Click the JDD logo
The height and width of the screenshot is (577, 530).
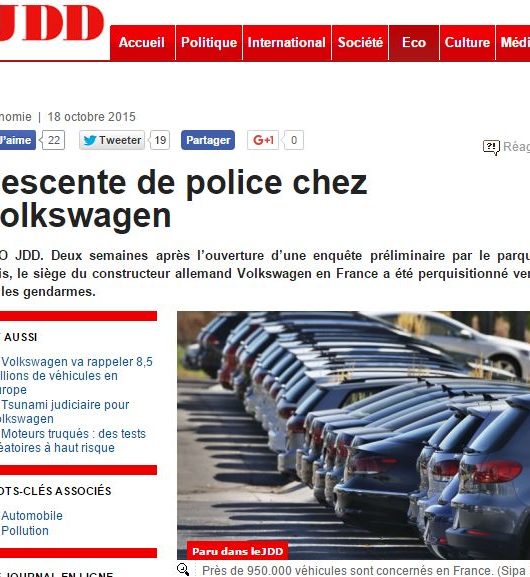[x=52, y=22]
